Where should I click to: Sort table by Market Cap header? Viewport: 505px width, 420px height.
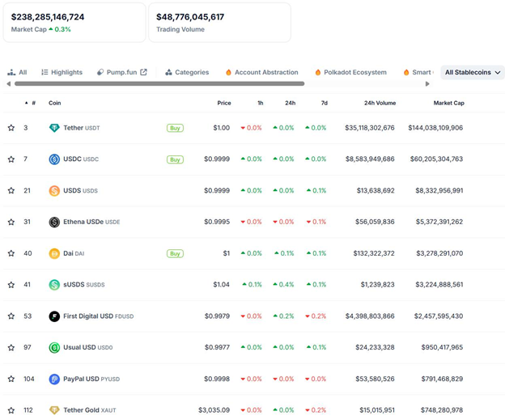coord(448,103)
